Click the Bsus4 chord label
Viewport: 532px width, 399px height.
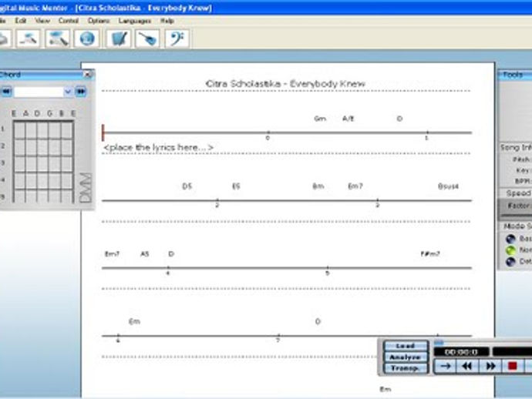(x=448, y=186)
